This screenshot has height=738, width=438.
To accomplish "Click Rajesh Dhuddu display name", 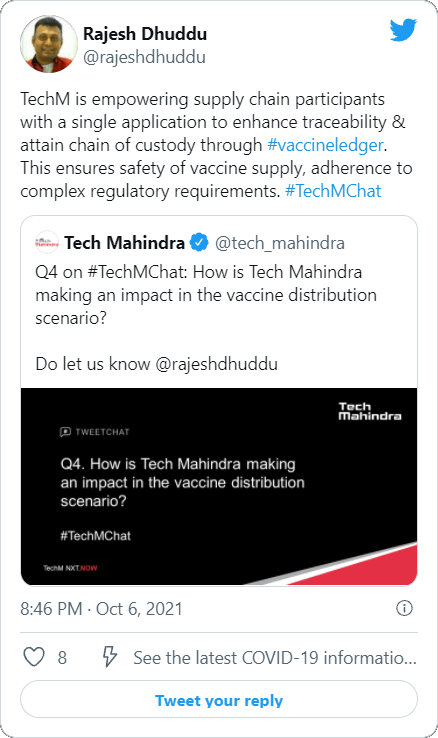I will pos(145,34).
